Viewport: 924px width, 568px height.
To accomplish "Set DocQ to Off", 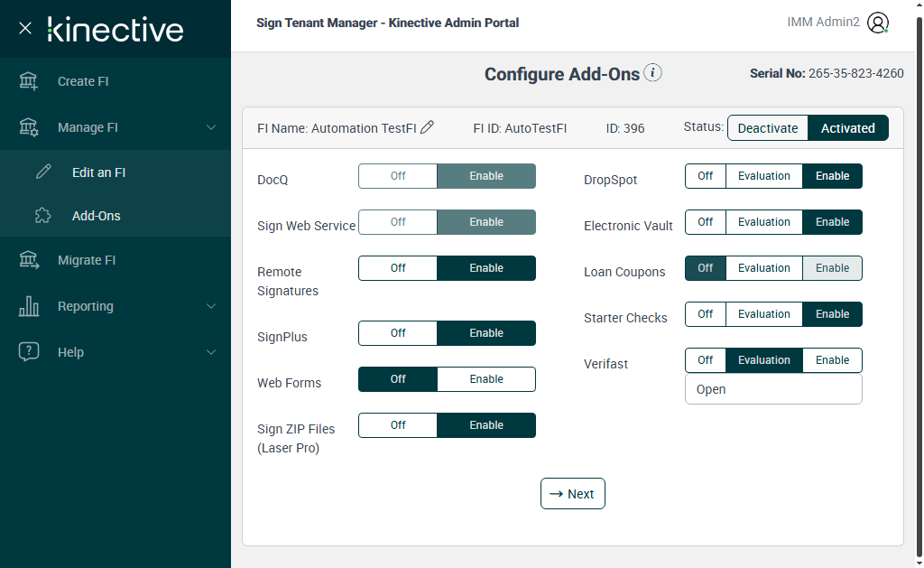I will point(398,176).
